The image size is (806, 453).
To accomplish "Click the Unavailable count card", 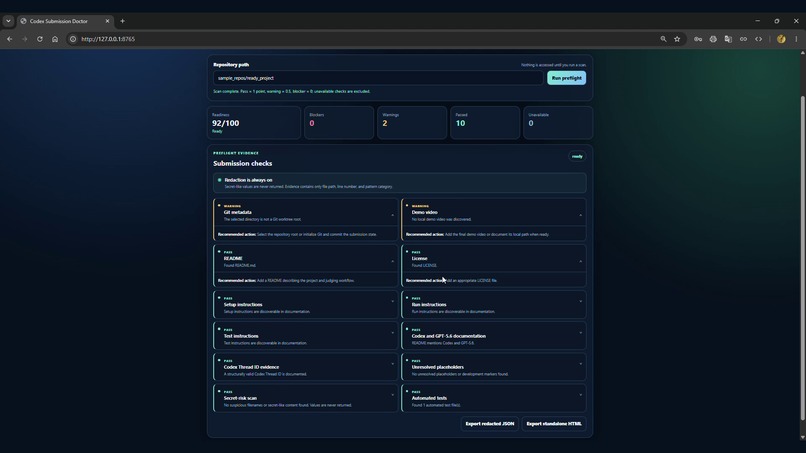I will pos(558,123).
